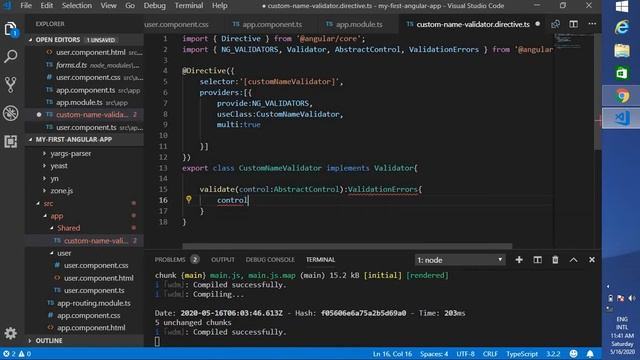
Task: Click the lightbulb quick fix icon
Action: [189, 199]
